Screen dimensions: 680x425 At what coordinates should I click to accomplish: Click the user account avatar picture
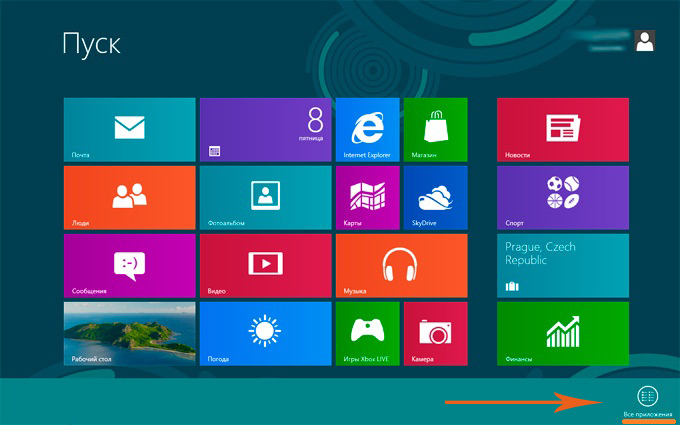coord(644,41)
